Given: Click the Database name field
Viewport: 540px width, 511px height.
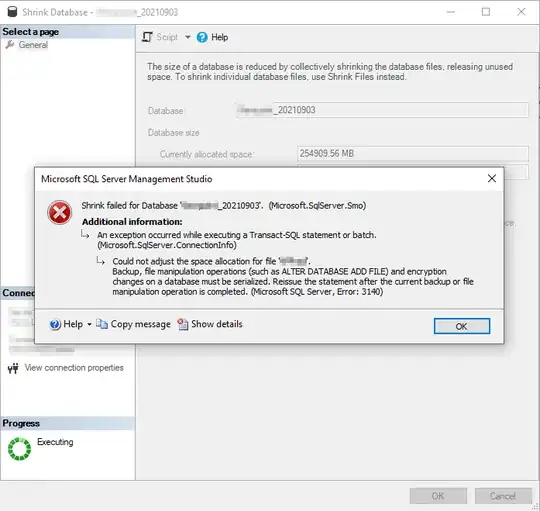Looking at the screenshot, I should (x=382, y=110).
